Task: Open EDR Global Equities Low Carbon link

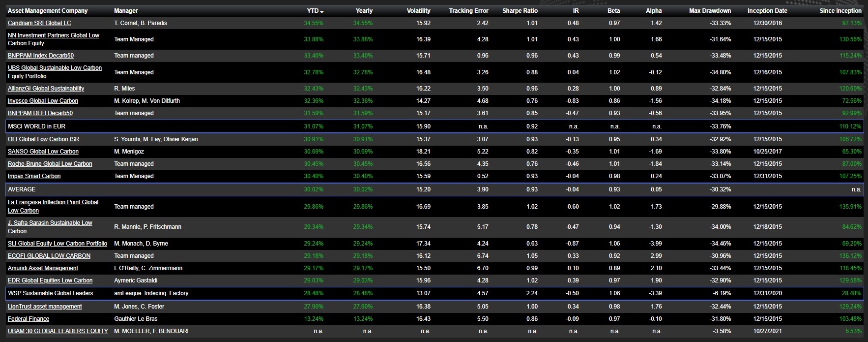Action: coord(50,280)
